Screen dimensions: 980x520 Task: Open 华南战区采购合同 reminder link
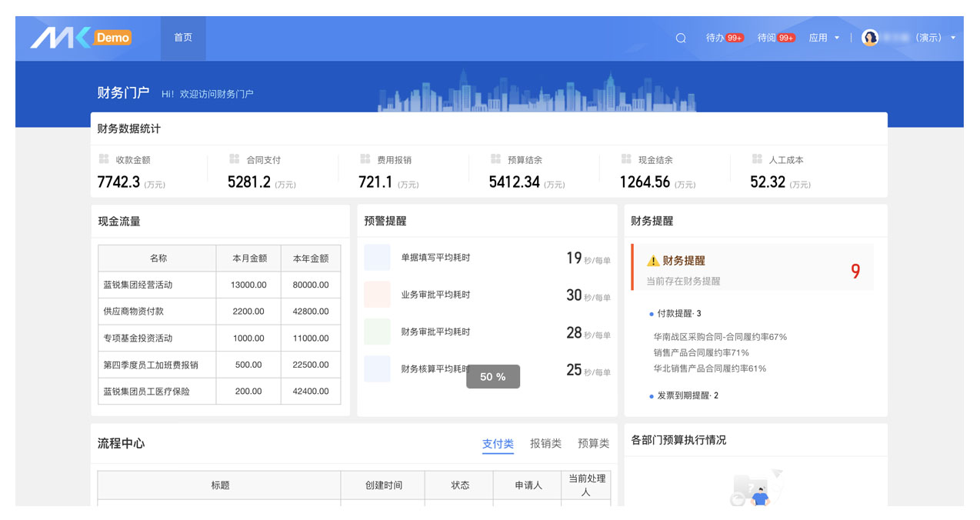[719, 337]
